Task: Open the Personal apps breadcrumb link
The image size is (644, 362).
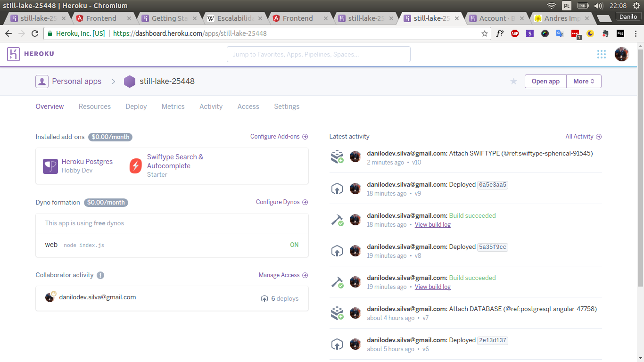Action: tap(76, 81)
